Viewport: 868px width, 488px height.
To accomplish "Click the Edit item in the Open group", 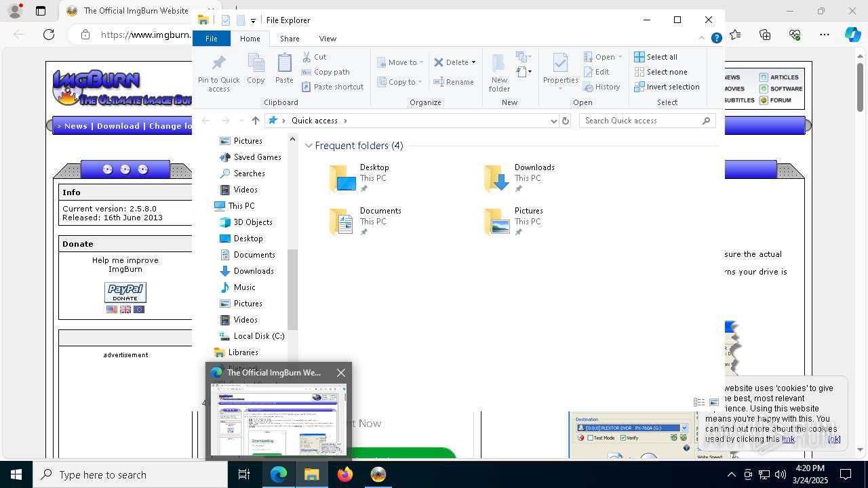I will [x=596, y=72].
